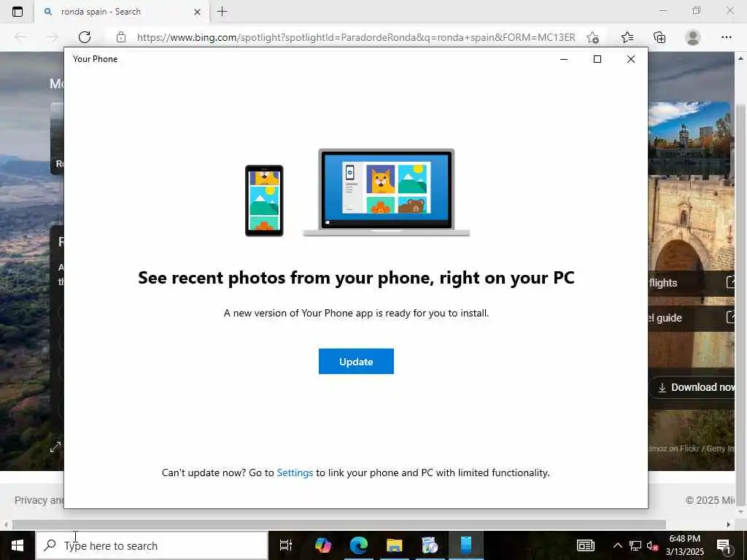Open Task View on the taskbar
The height and width of the screenshot is (560, 747).
(286, 545)
